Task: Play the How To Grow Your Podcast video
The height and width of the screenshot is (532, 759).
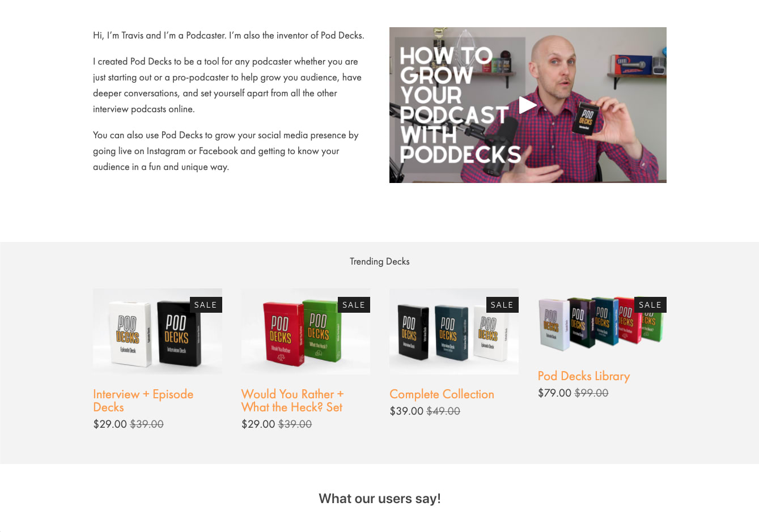Action: 528,105
